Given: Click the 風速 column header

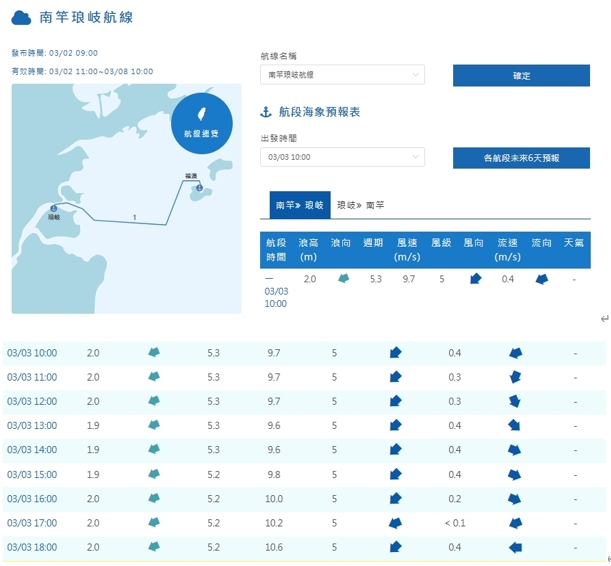Looking at the screenshot, I should point(406,250).
